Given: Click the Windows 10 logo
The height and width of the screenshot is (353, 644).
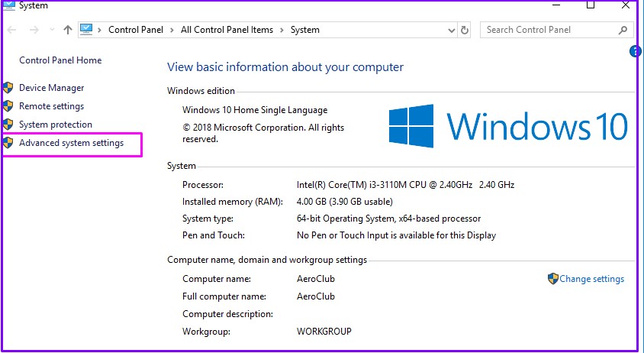Looking at the screenshot, I should coord(508,126).
